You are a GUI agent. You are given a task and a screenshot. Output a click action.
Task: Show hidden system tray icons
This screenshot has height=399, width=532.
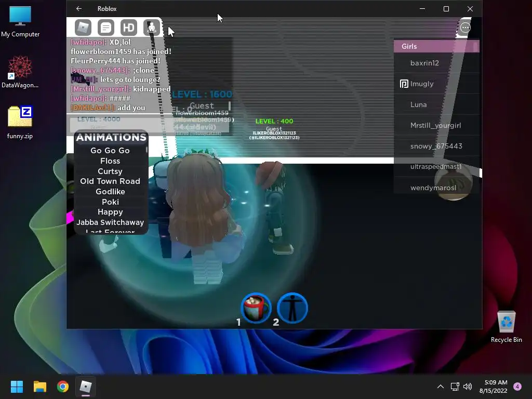click(x=441, y=387)
